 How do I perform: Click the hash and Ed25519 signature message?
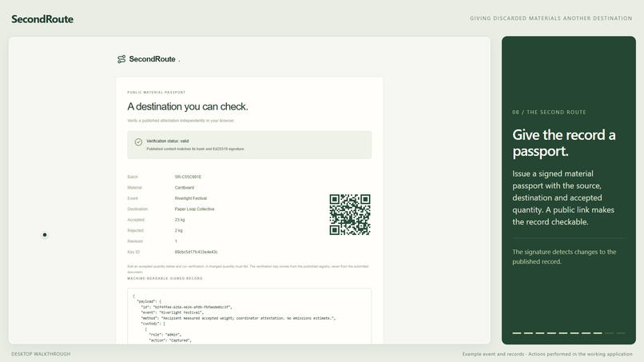[x=195, y=149]
